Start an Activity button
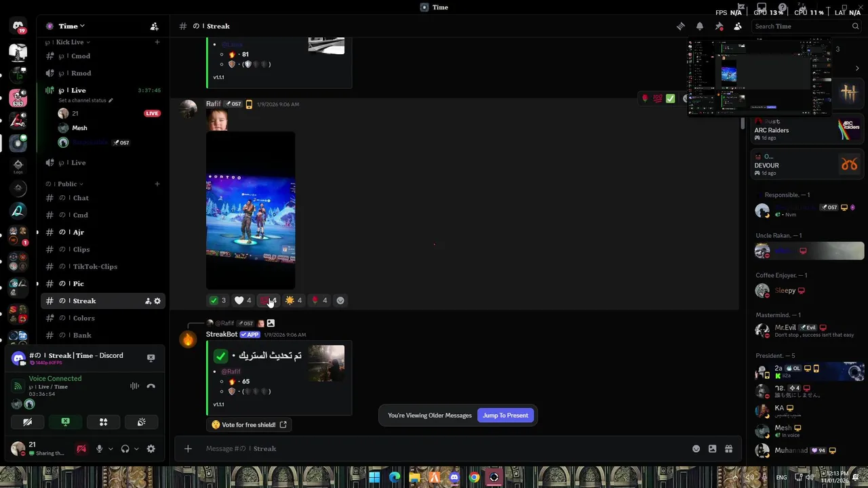The width and height of the screenshot is (868, 488). tap(104, 422)
